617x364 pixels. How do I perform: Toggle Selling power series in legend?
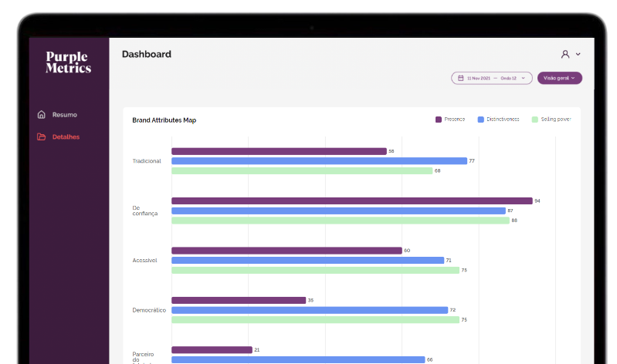tap(551, 120)
